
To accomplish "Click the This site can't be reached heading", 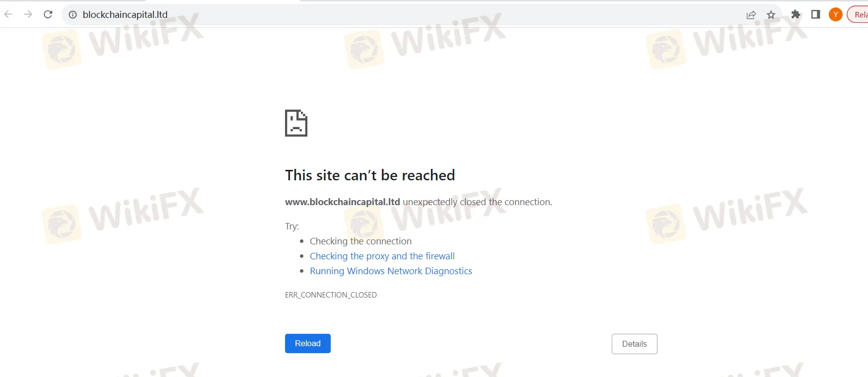I will [370, 175].
